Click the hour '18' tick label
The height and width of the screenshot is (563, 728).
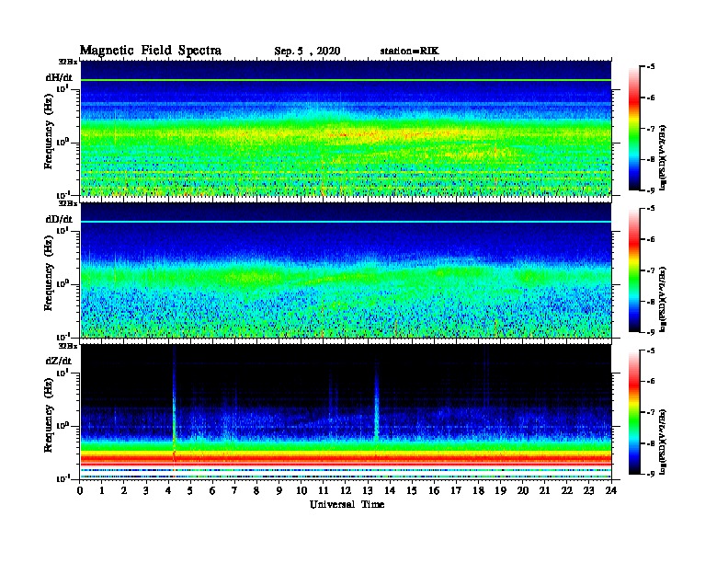coord(478,490)
